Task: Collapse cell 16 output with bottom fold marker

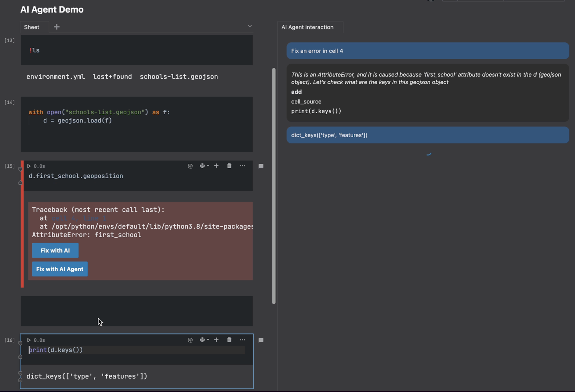Action: [20, 380]
